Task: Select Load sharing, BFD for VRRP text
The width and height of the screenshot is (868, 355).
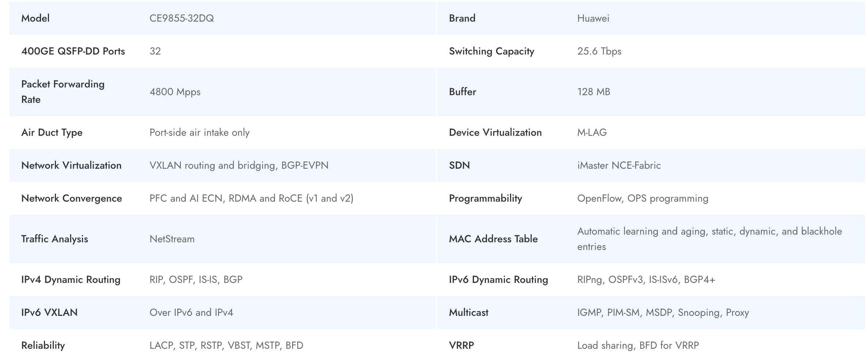Action: click(x=638, y=345)
